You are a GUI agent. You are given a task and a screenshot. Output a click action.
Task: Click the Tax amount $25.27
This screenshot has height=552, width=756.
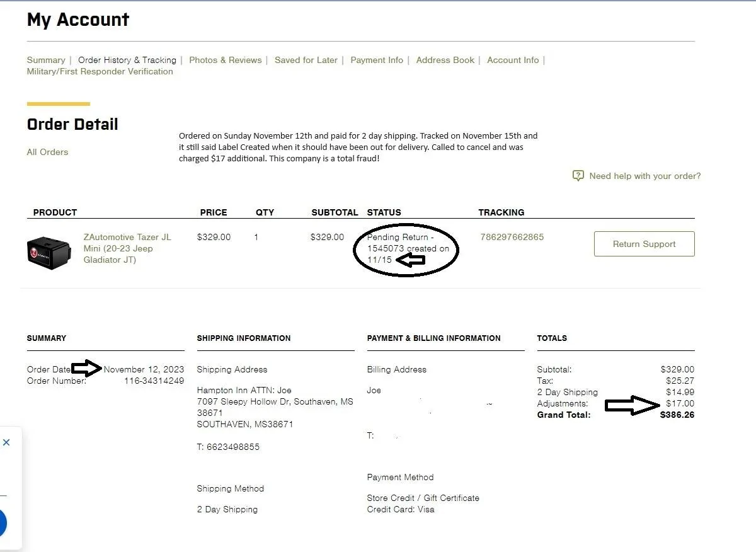coord(680,381)
